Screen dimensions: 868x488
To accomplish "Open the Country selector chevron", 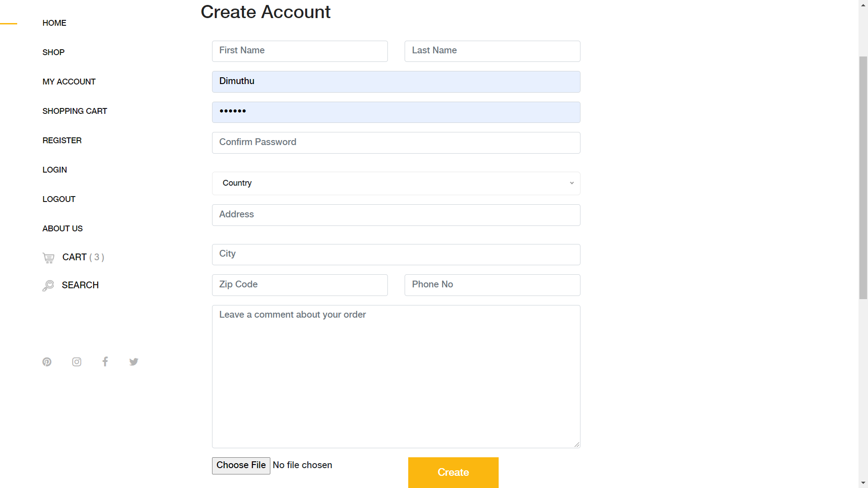I will [571, 183].
